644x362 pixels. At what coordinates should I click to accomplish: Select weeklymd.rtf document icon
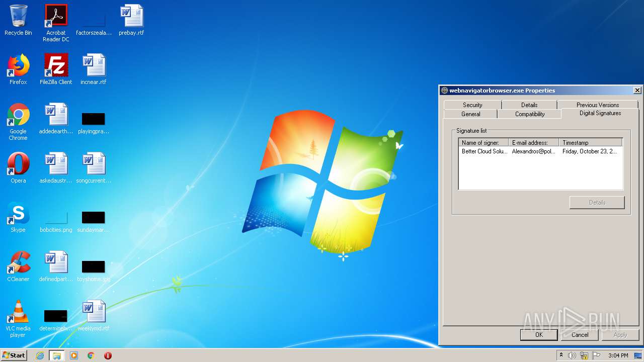pyautogui.click(x=94, y=316)
